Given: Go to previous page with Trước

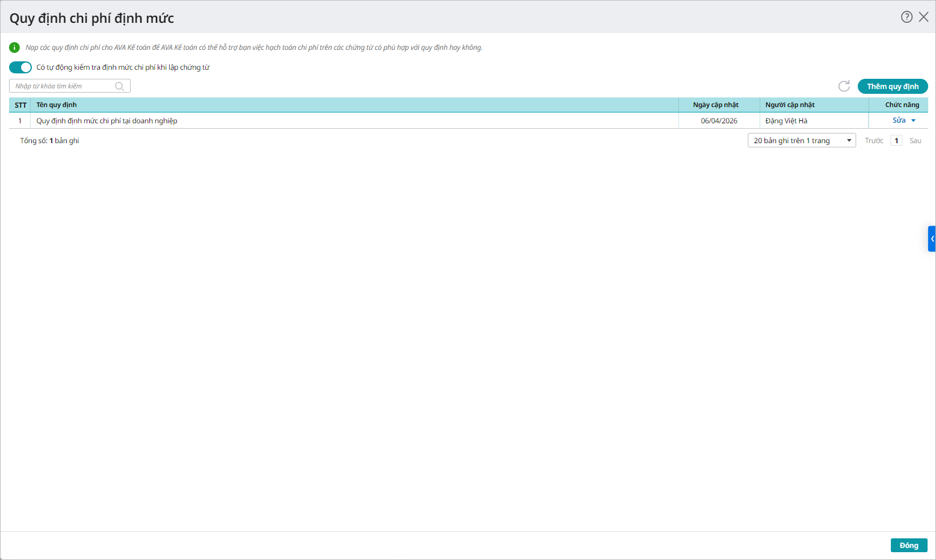Looking at the screenshot, I should tap(873, 141).
